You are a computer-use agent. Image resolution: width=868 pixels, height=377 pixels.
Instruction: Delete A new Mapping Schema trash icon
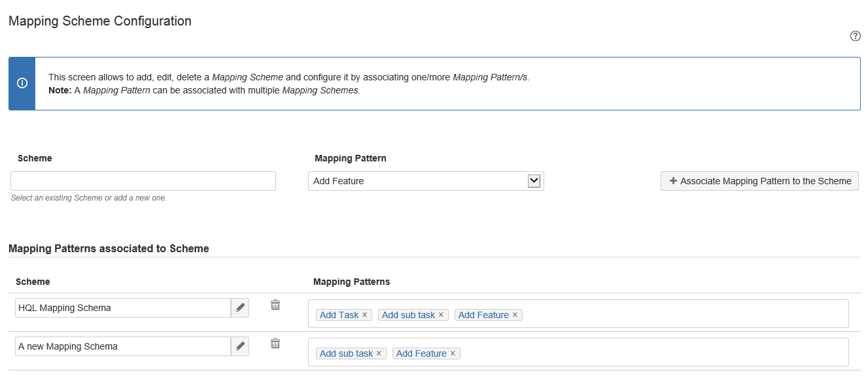(x=275, y=344)
